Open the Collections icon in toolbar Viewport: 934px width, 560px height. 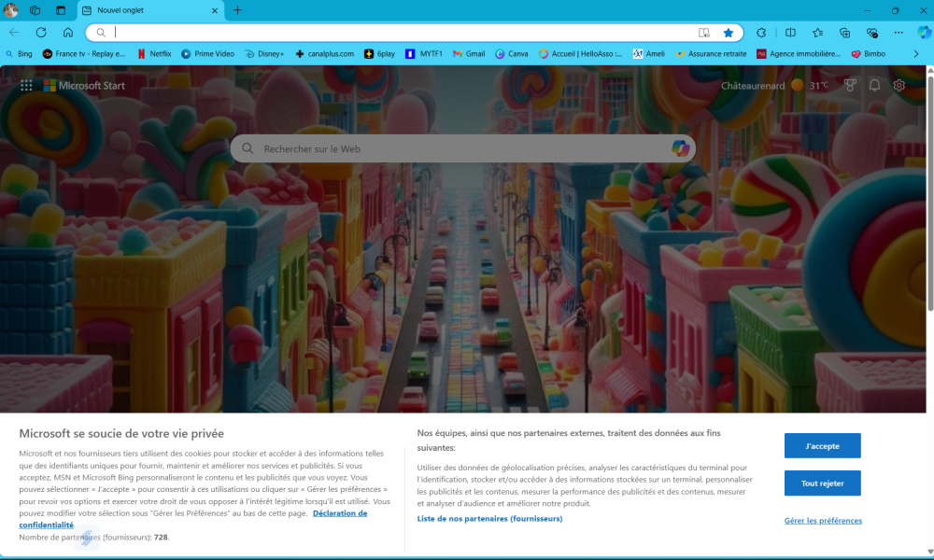click(845, 33)
